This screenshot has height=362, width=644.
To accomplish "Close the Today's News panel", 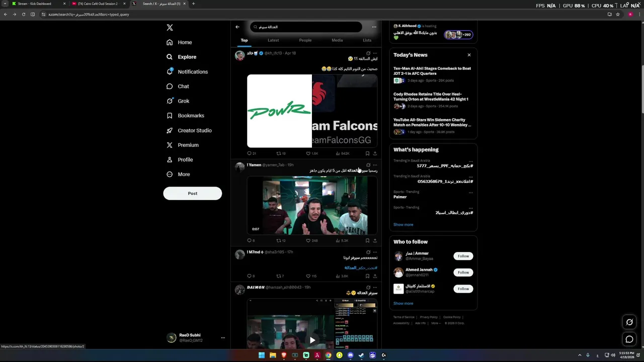I will tap(469, 55).
